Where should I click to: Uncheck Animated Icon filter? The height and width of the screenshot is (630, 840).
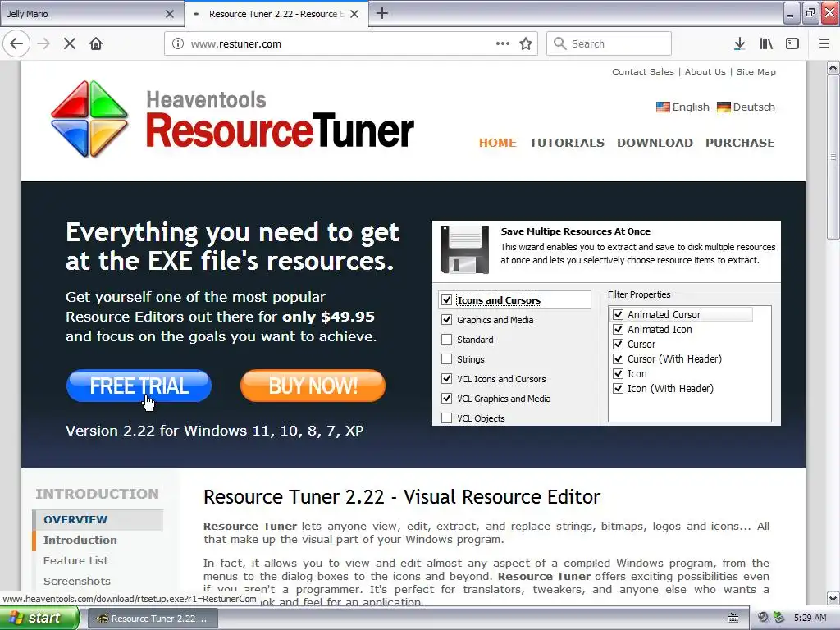pyautogui.click(x=619, y=330)
